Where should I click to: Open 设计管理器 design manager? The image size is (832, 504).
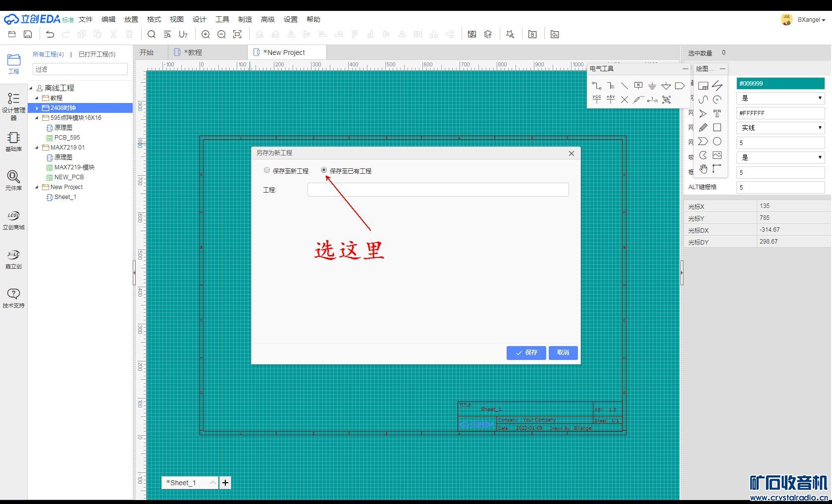tap(13, 105)
